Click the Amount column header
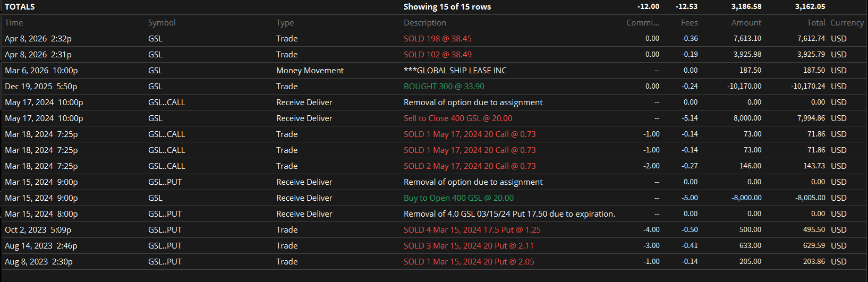This screenshot has height=282, width=868. coord(746,23)
